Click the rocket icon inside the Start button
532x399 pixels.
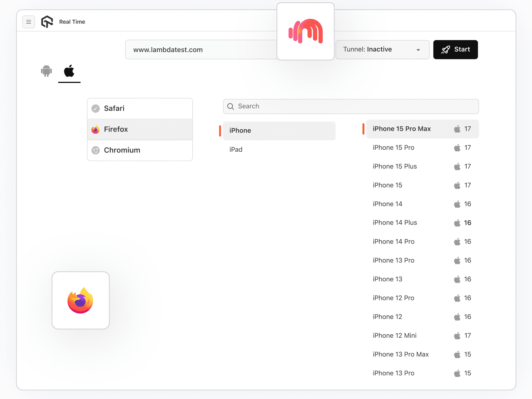click(x=445, y=49)
